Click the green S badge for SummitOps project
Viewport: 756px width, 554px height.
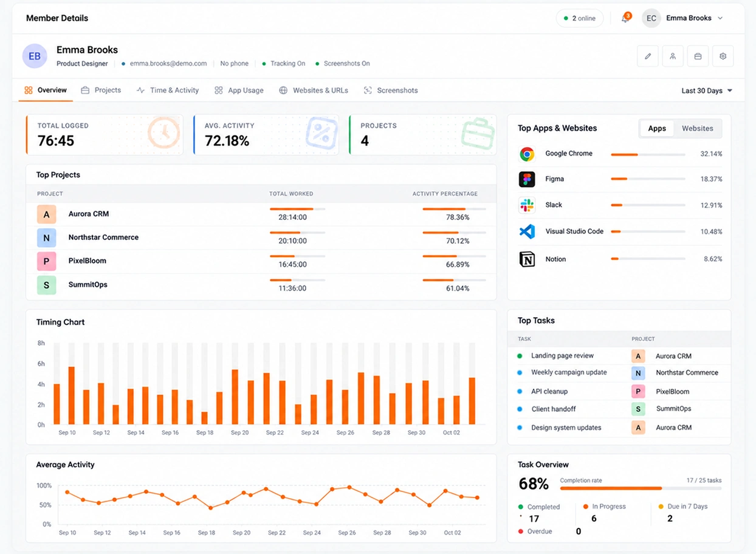(x=46, y=285)
